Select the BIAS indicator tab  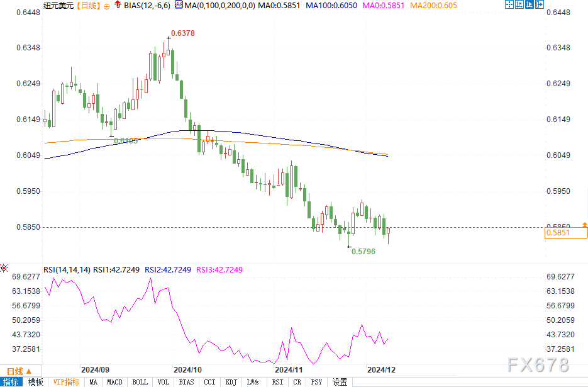pyautogui.click(x=186, y=382)
